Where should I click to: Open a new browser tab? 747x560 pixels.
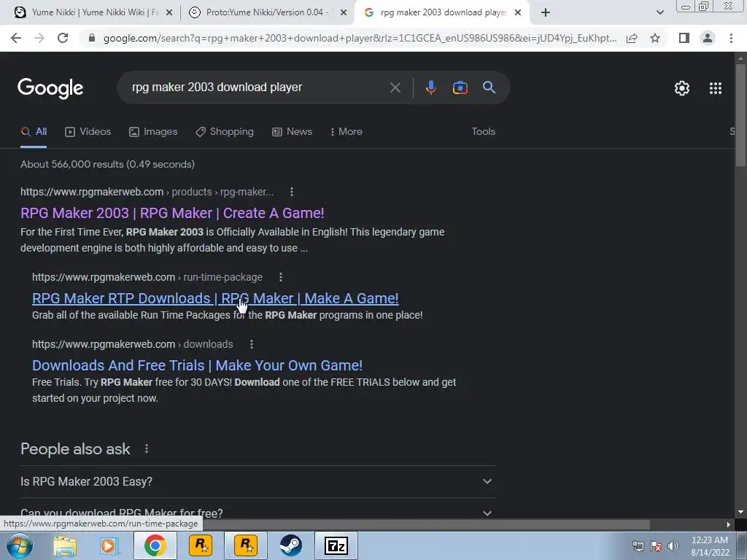(x=546, y=13)
